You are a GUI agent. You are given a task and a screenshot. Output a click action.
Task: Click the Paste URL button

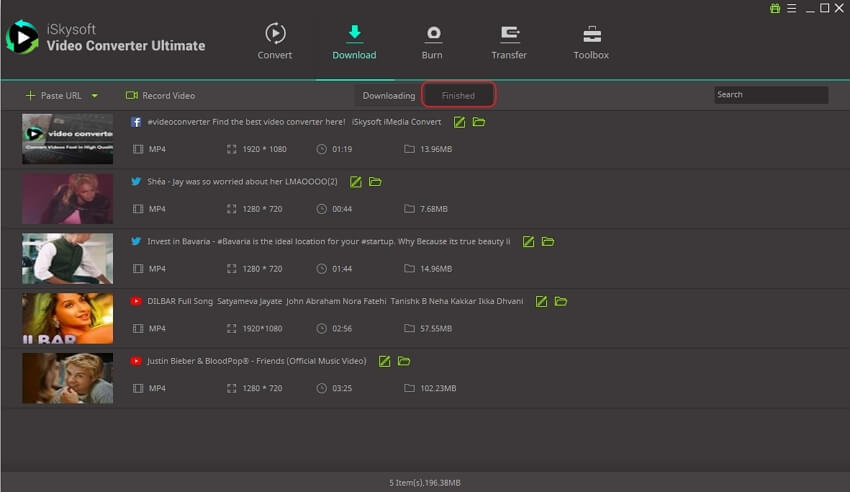[53, 96]
